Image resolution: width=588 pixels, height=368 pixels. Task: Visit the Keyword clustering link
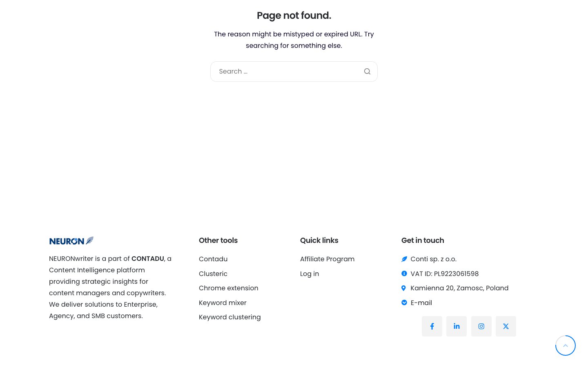[230, 317]
